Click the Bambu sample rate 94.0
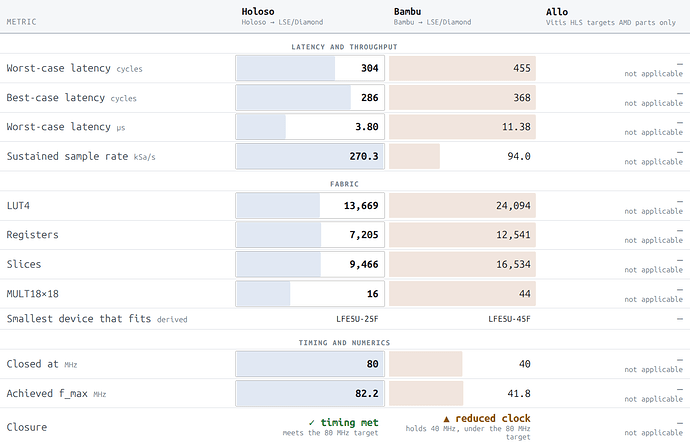Viewport: 690px width, 444px height. [519, 156]
